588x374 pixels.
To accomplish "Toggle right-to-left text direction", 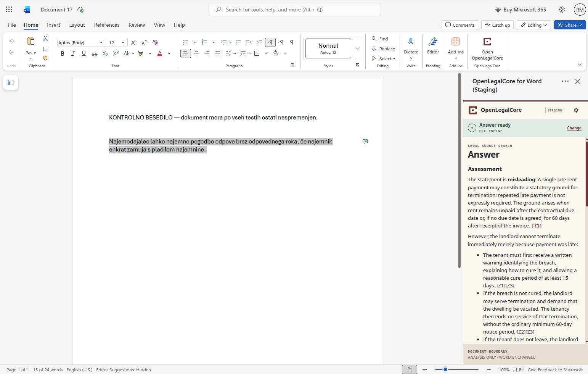I will 281,42.
